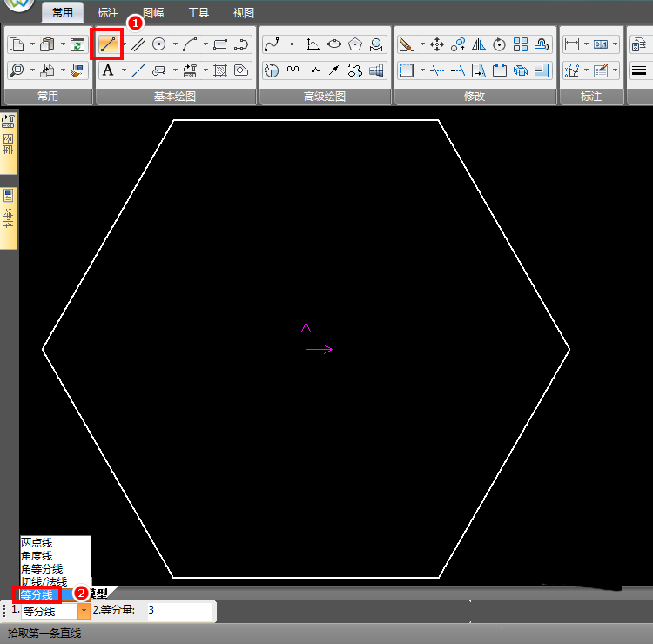
Task: Select the Rotate tool
Action: click(x=500, y=44)
